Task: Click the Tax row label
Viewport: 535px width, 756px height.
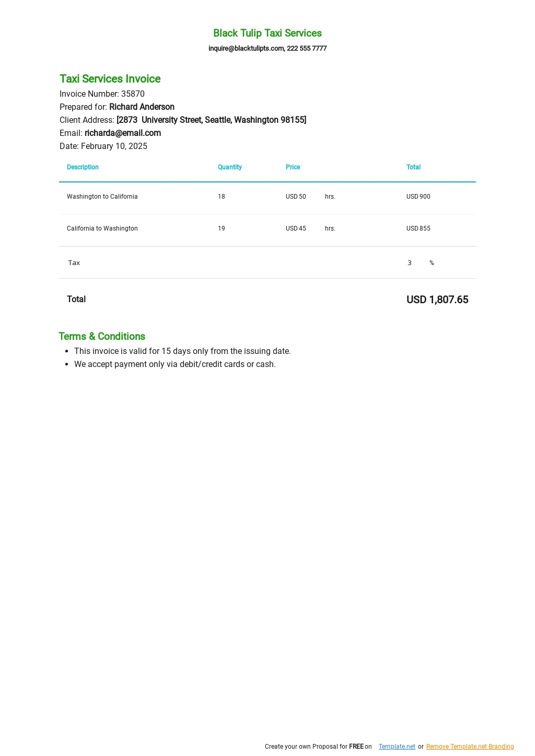Action: [x=74, y=263]
